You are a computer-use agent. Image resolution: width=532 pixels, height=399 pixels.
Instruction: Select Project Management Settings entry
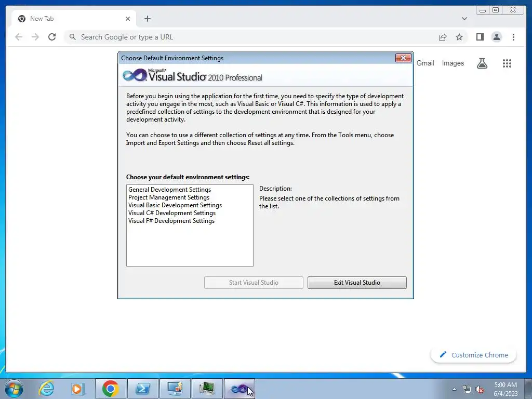pyautogui.click(x=169, y=197)
